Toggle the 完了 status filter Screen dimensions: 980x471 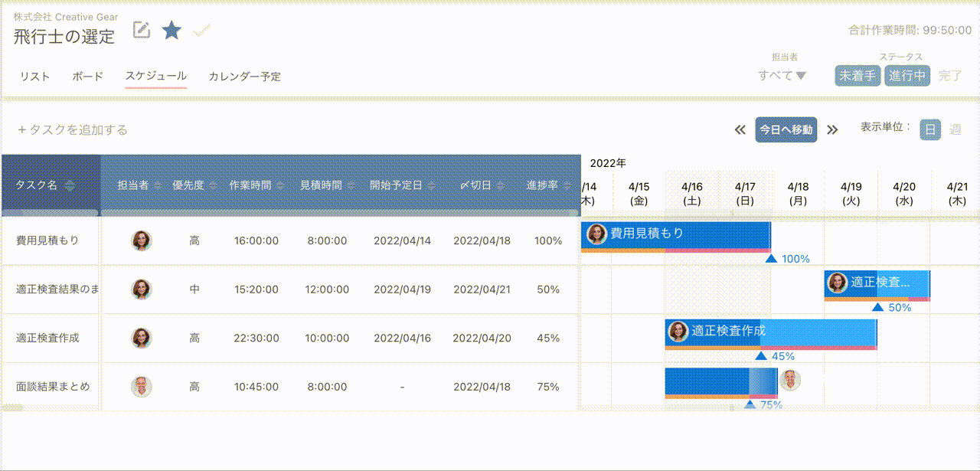coord(950,76)
